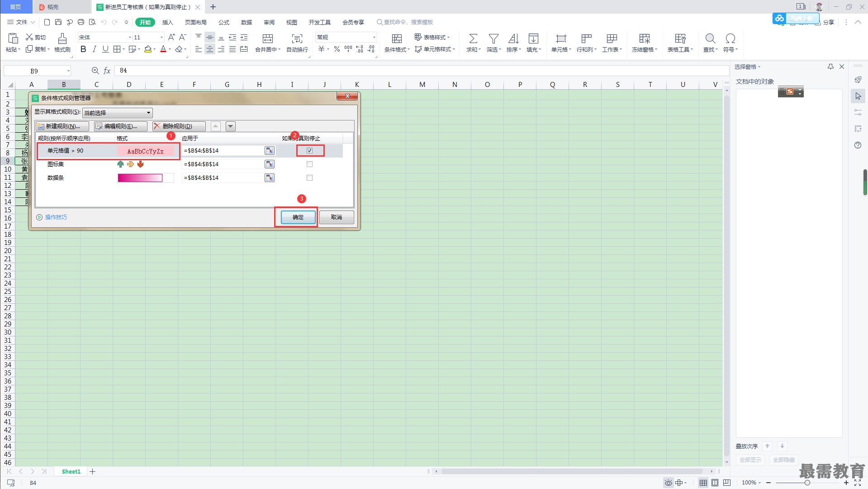Click the range selector icon for 数据条 rule
This screenshot has height=489, width=868.
tap(270, 178)
